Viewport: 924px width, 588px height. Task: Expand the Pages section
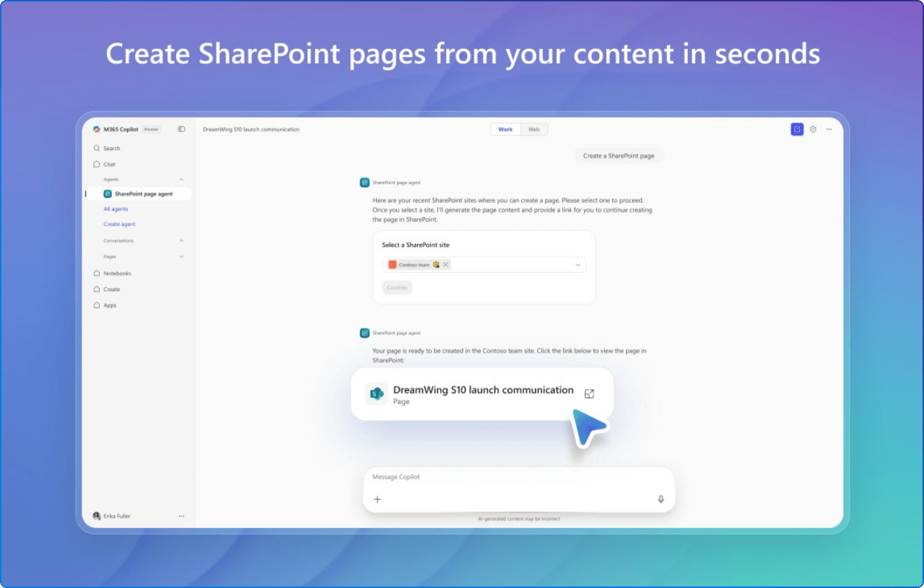tap(180, 256)
